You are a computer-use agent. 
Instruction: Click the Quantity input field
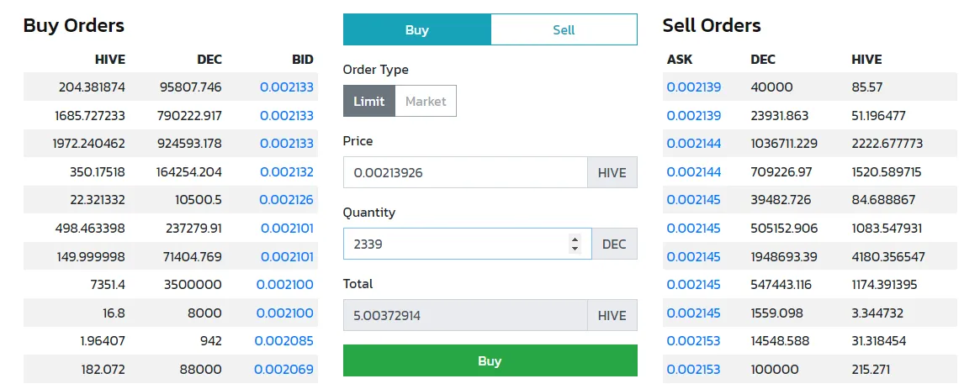pyautogui.click(x=454, y=244)
